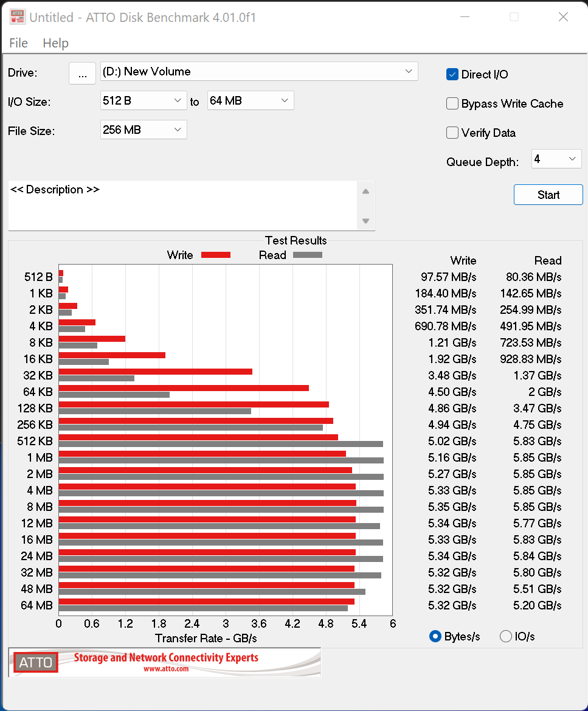Select the Bytes/s radio button
The width and height of the screenshot is (588, 711).
435,636
